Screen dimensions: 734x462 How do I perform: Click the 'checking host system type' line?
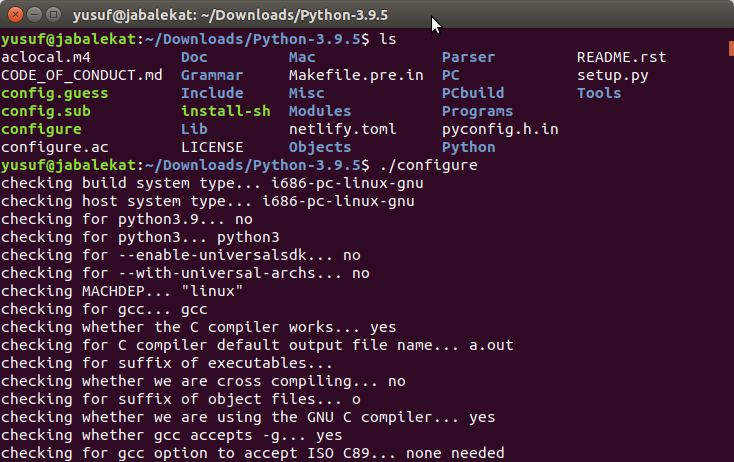pyautogui.click(x=208, y=201)
